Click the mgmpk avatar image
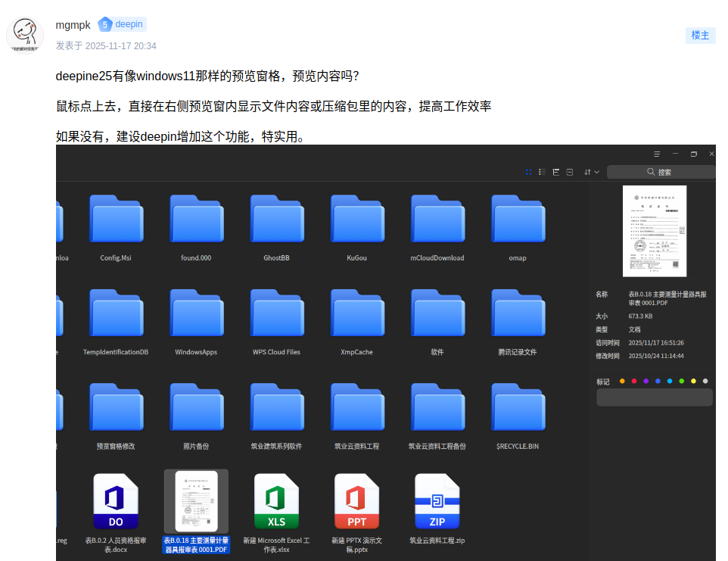 coord(25,36)
